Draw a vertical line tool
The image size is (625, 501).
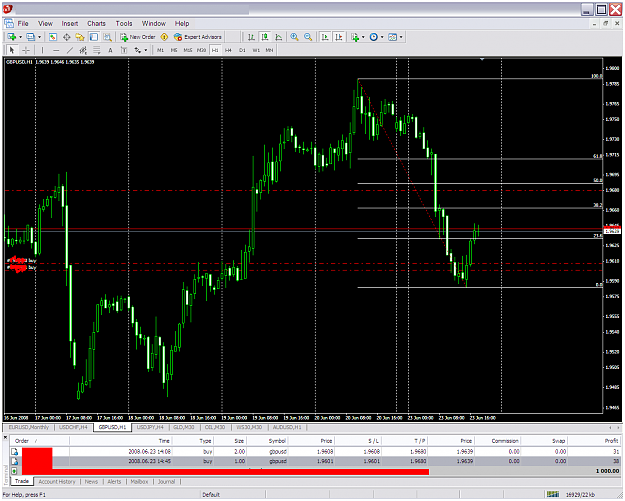42,50
